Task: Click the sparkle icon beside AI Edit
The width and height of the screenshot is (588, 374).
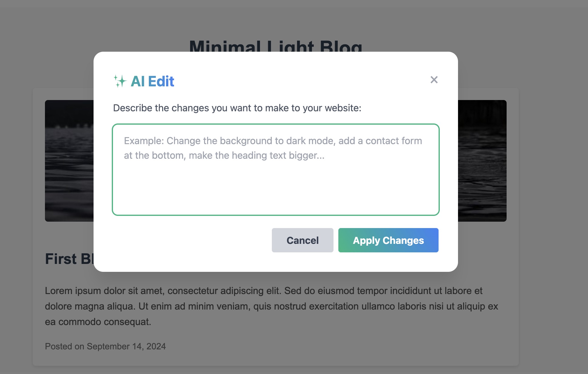Action: [120, 81]
